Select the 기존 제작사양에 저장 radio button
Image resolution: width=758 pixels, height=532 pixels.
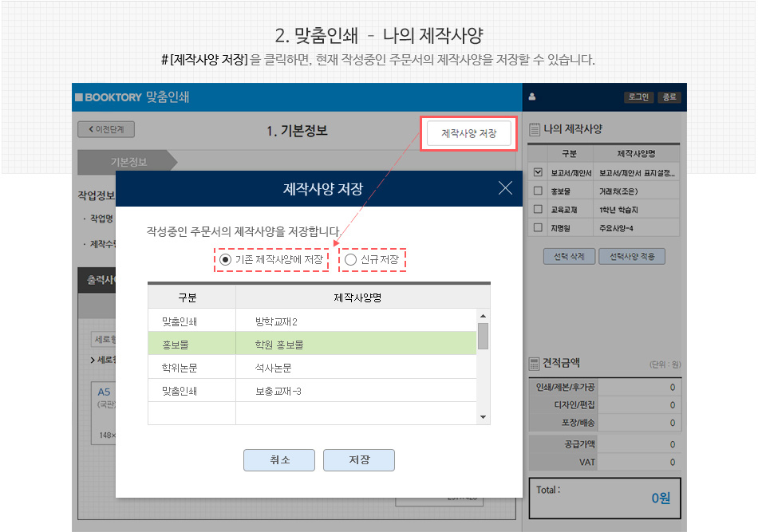point(226,259)
